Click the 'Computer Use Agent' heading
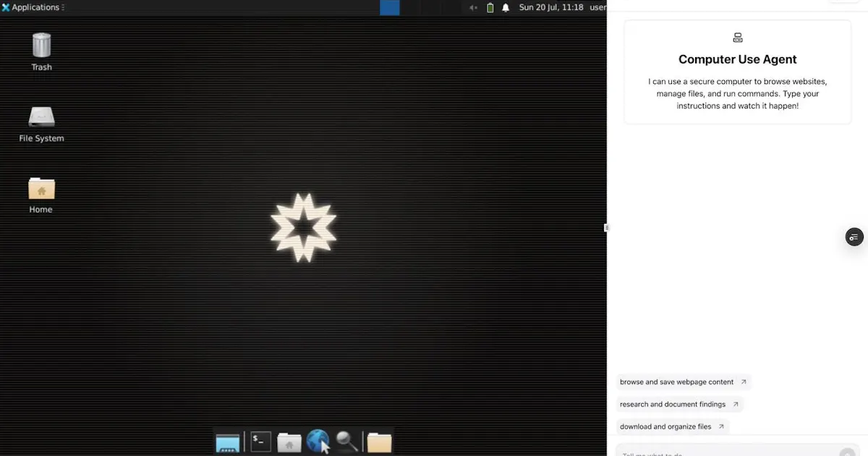868x456 pixels. tap(738, 59)
